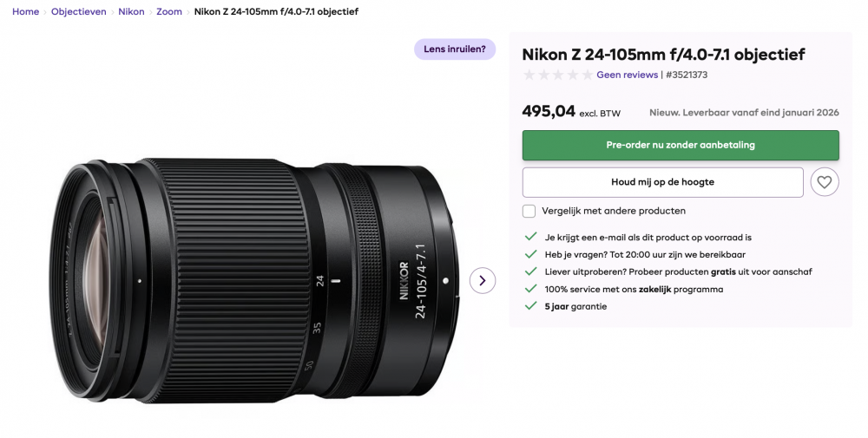Click the product title Nikon Z 24-105mm
The height and width of the screenshot is (438, 868).
pos(663,54)
